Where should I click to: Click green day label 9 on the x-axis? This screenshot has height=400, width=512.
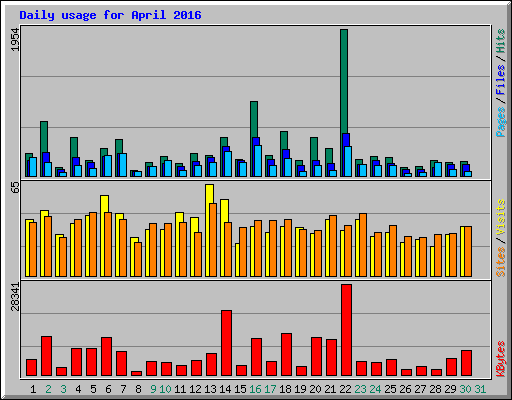click(153, 389)
